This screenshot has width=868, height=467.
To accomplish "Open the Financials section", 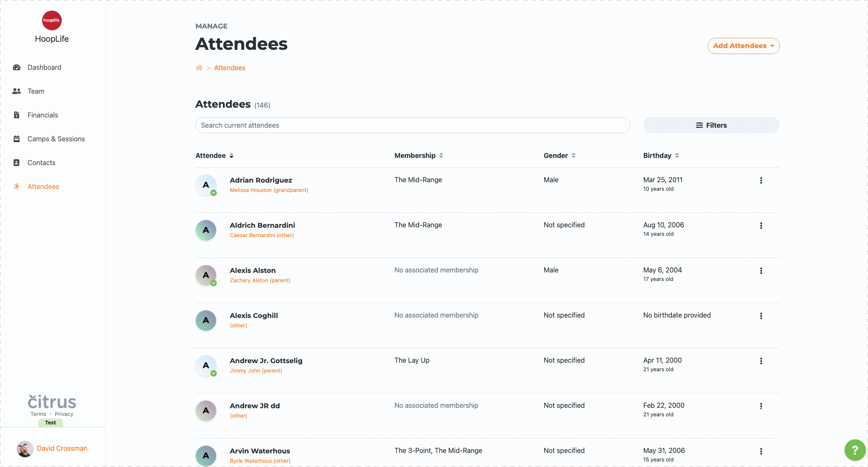I will coord(43,115).
